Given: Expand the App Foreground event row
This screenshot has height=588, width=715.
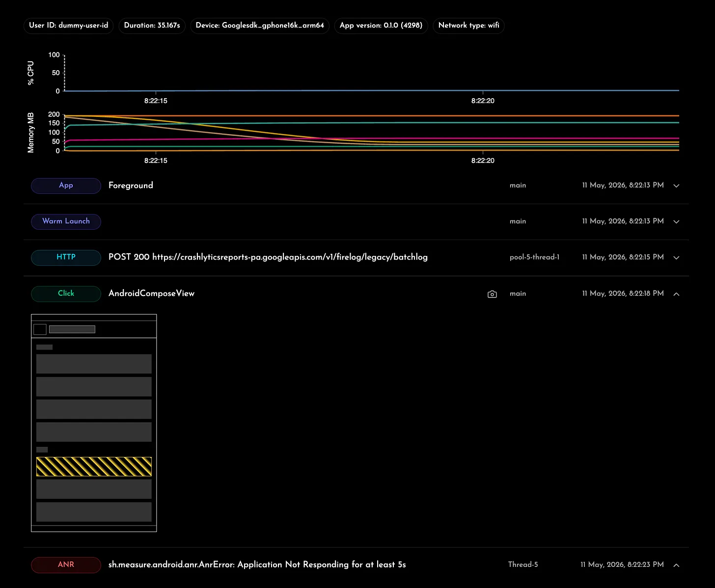Looking at the screenshot, I should pos(676,186).
